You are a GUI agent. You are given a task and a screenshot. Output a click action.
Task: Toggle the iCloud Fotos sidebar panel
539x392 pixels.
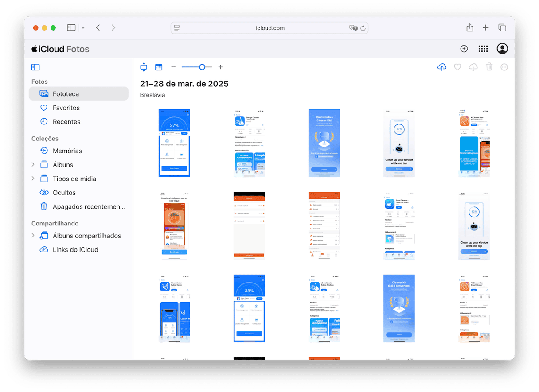point(35,67)
